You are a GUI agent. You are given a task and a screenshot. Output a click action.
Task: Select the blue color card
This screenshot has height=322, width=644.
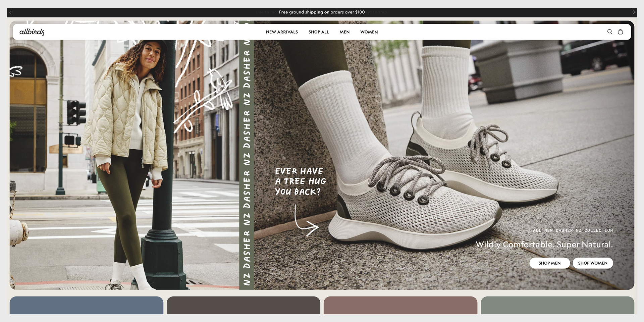point(87,305)
